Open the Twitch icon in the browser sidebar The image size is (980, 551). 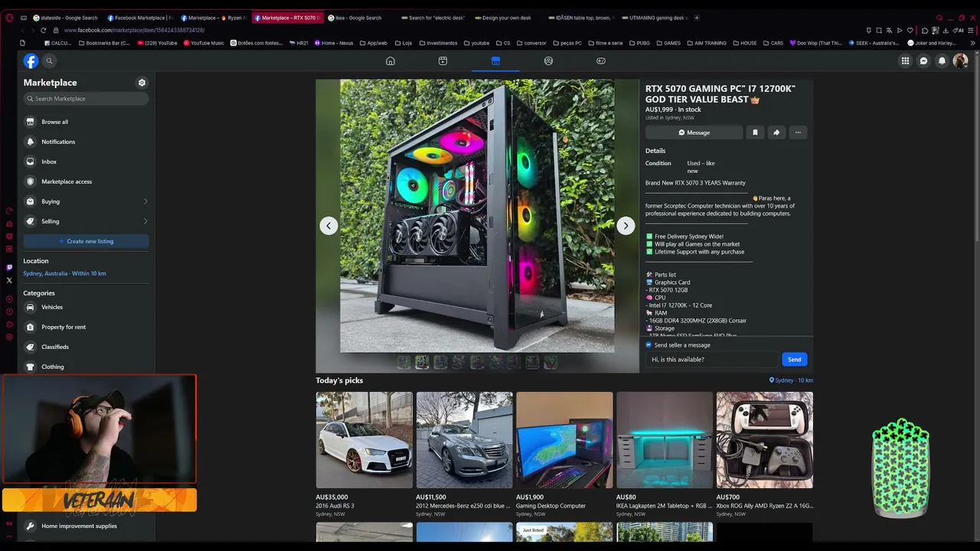click(9, 267)
